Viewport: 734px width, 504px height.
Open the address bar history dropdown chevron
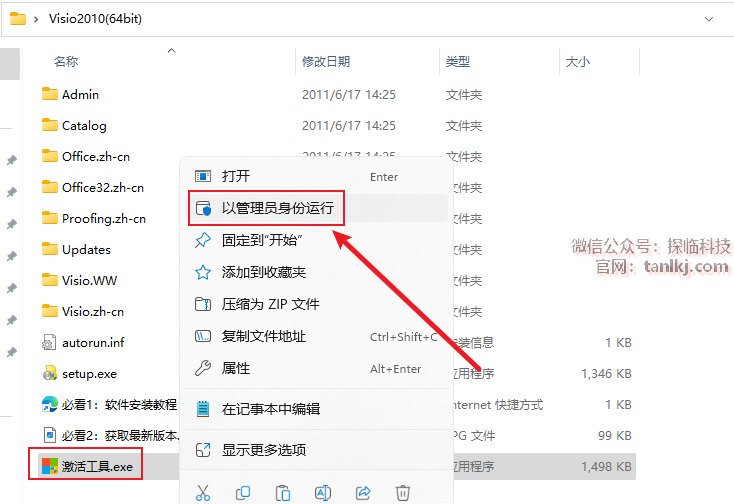coord(709,19)
